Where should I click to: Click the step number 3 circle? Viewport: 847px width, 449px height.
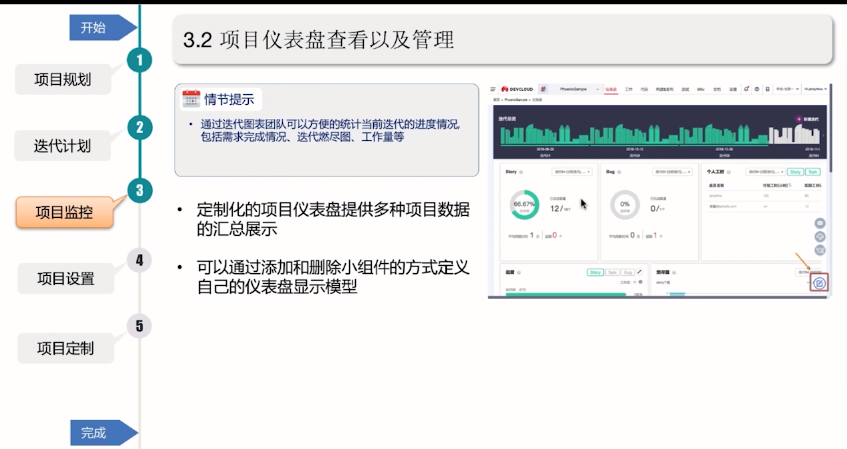click(x=140, y=190)
